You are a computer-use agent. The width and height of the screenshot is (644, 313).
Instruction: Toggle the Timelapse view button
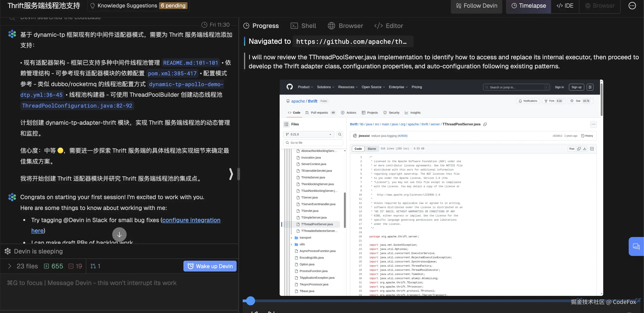click(528, 5)
